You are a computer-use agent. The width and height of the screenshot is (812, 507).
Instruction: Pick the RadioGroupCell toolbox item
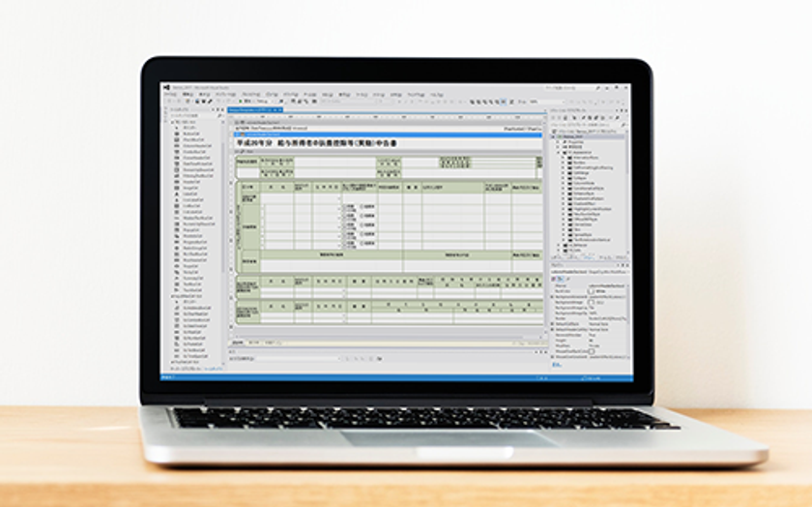pos(194,248)
